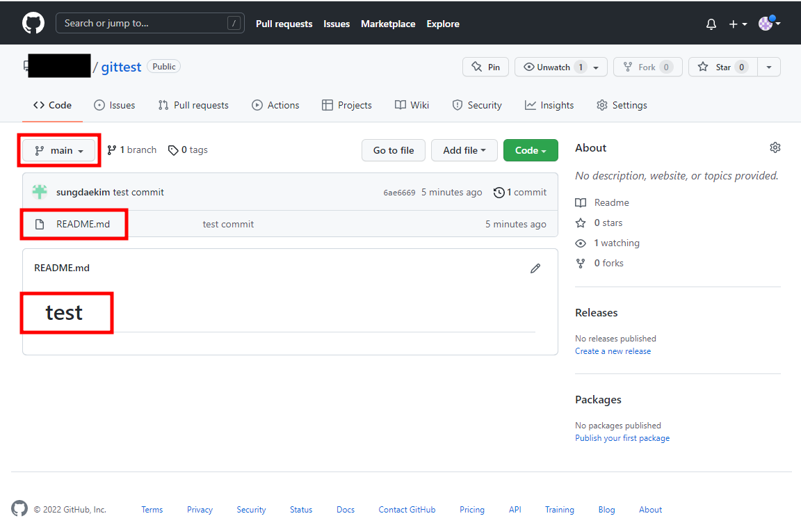Switch to the Settings tab
This screenshot has width=801, height=532.
[622, 105]
